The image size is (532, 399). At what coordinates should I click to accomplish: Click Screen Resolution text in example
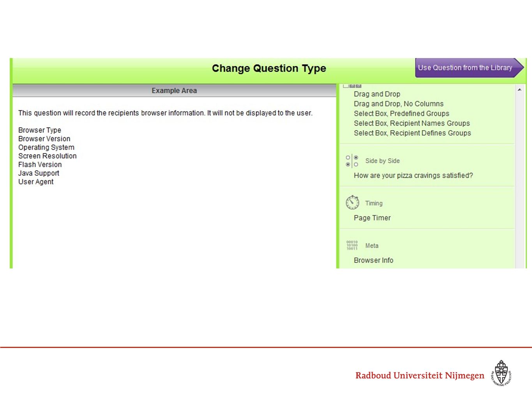[48, 156]
